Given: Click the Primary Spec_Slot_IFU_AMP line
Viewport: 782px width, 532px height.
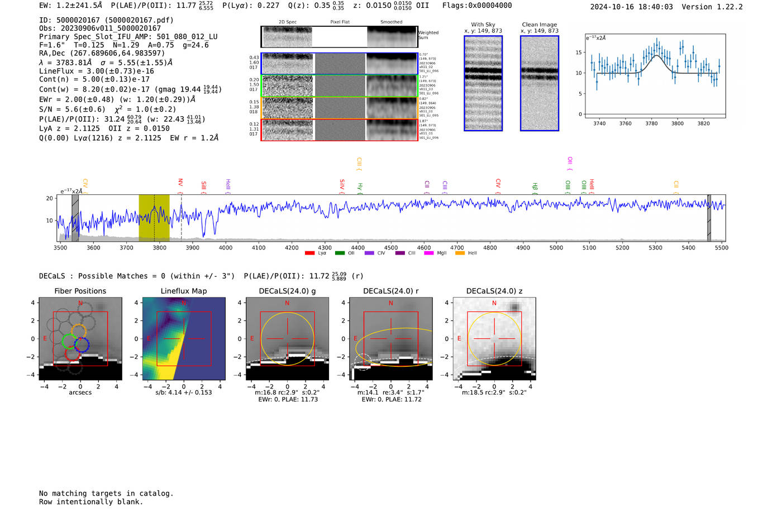Looking at the screenshot, I should coord(128,37).
